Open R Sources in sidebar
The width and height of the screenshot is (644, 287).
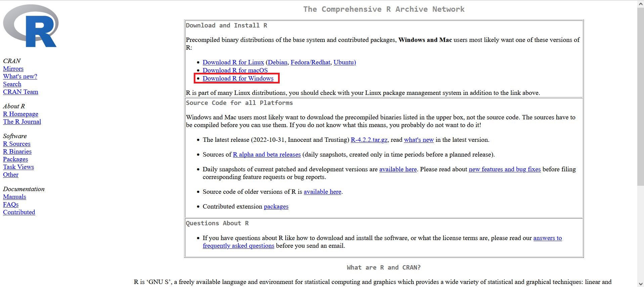(x=17, y=144)
